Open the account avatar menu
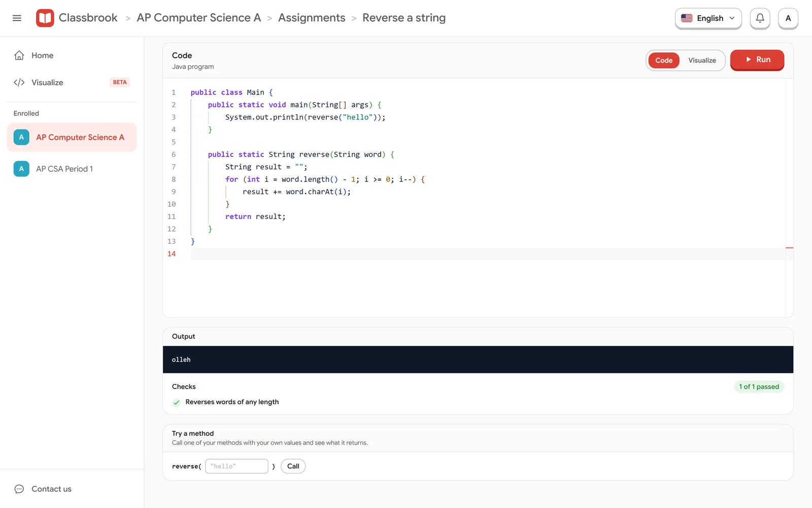The image size is (812, 508). [788, 18]
